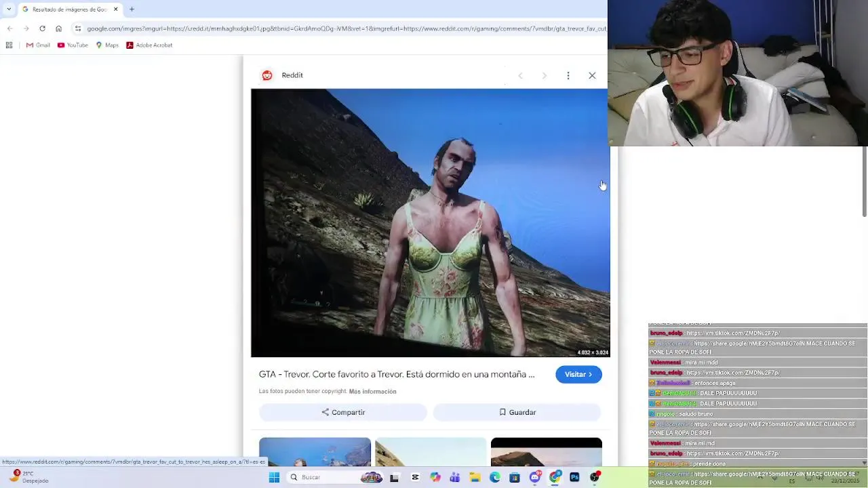Open a new browser tab
868x488 pixels.
pos(132,9)
